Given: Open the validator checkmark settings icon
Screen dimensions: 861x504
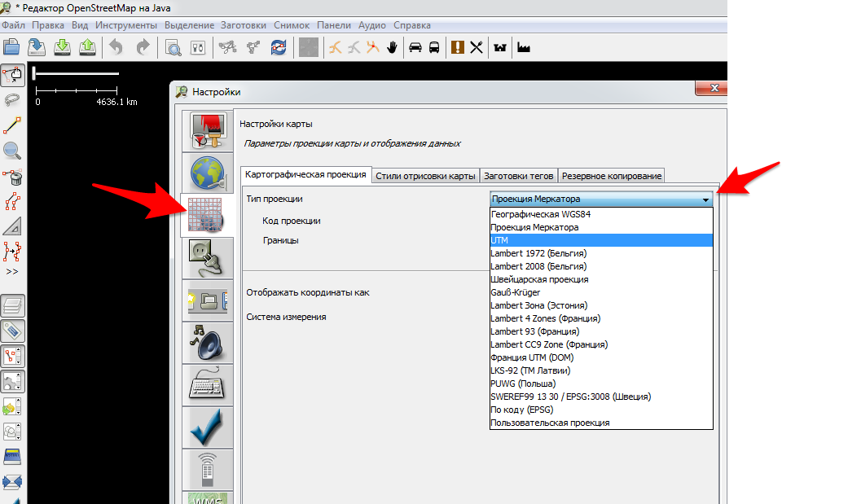Looking at the screenshot, I should tap(207, 427).
